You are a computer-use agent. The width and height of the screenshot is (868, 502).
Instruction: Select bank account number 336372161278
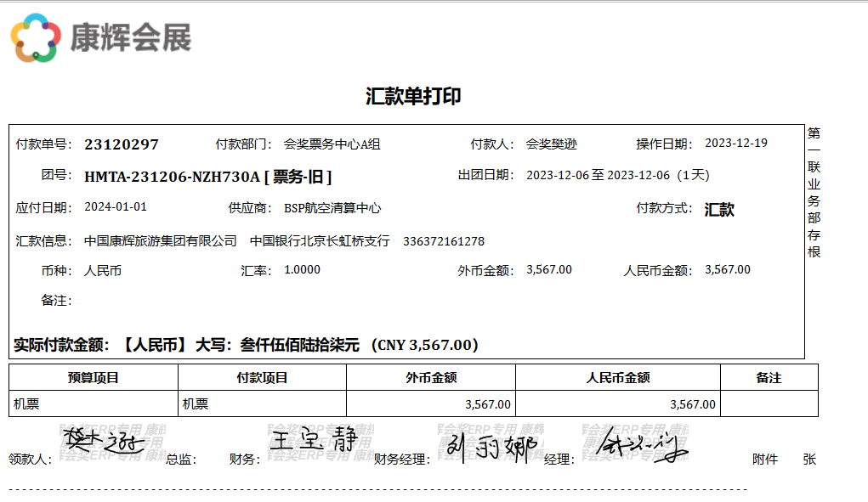(x=444, y=241)
